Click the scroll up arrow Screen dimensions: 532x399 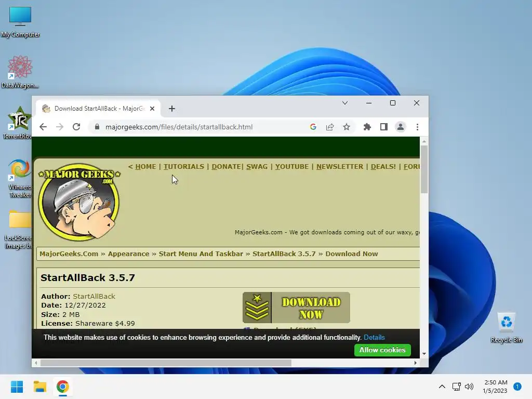(424, 141)
